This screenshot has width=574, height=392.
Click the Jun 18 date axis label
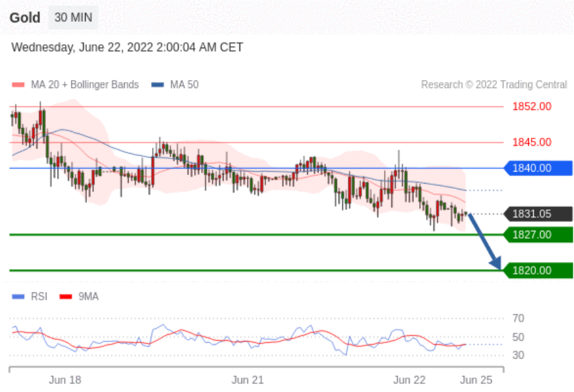65,380
